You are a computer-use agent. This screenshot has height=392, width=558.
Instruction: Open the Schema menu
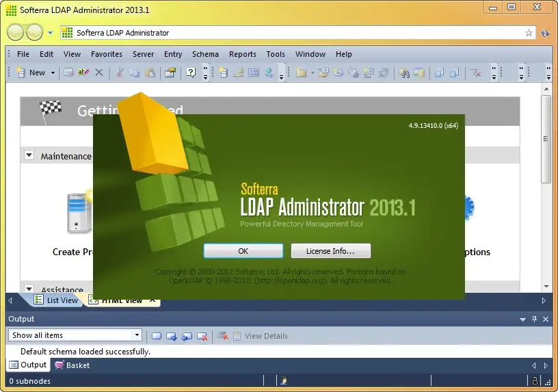(205, 54)
